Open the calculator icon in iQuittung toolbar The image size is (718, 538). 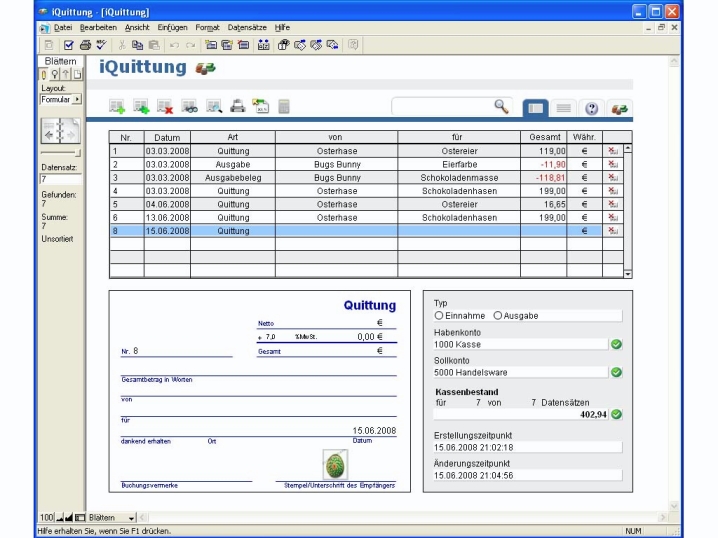(x=284, y=106)
